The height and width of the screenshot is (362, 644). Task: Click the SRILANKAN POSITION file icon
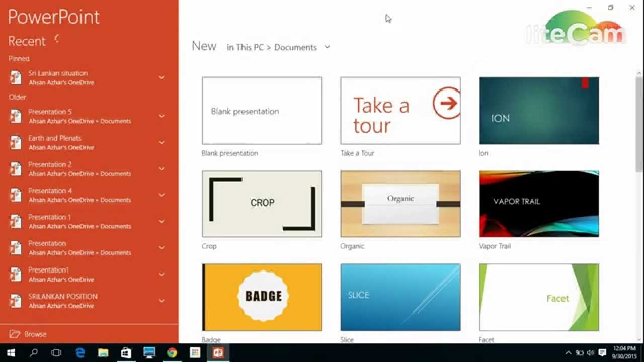(16, 301)
